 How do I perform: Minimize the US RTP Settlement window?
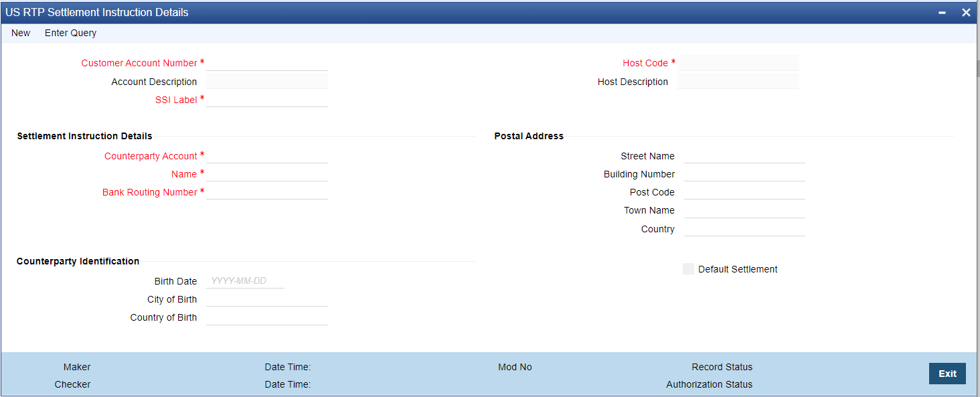943,13
